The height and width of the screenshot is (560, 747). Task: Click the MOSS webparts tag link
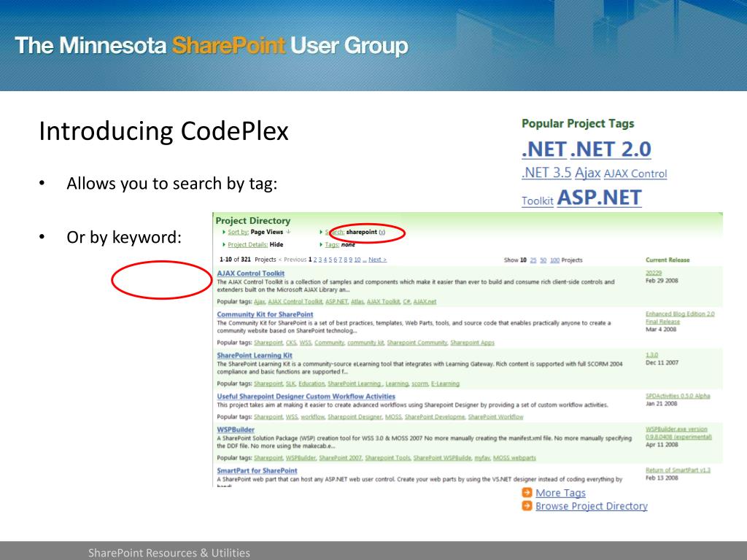point(514,458)
